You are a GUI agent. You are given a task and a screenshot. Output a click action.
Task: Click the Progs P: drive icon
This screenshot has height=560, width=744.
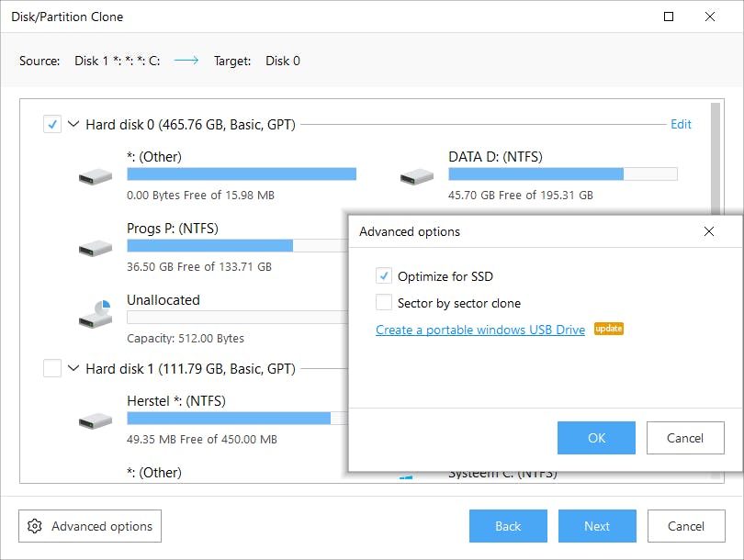point(96,248)
